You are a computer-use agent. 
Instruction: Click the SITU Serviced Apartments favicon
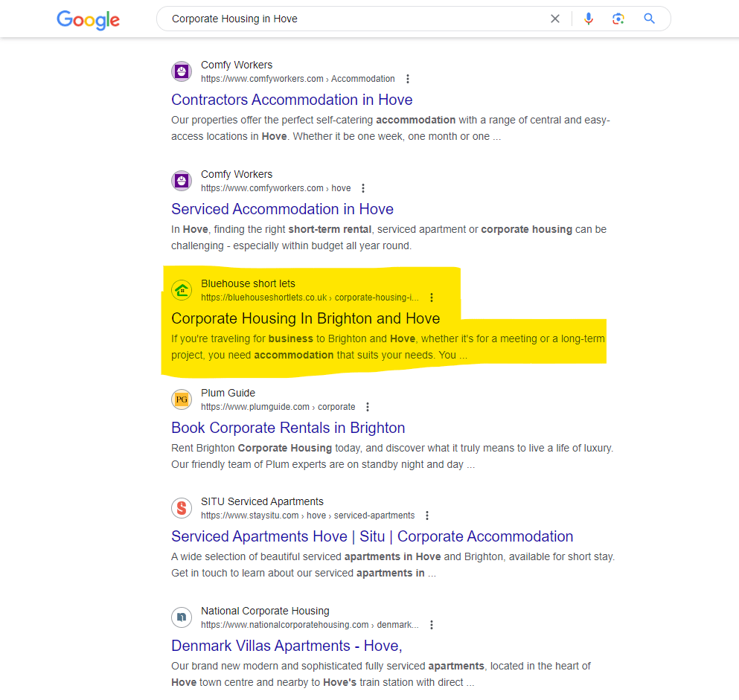click(x=182, y=508)
